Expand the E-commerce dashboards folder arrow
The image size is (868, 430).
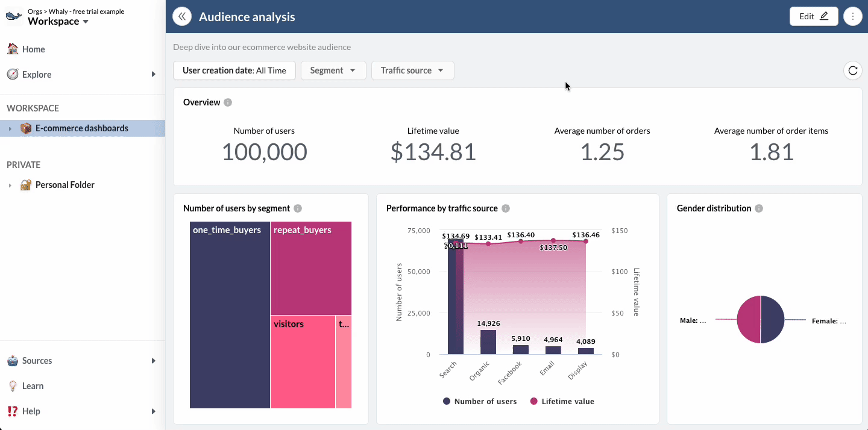click(x=10, y=128)
